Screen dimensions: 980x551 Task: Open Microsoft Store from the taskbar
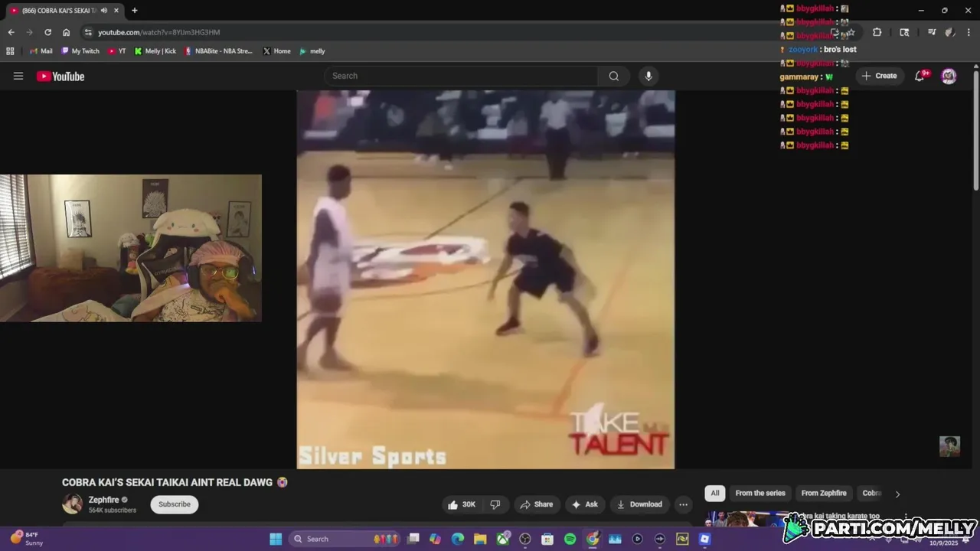pos(547,539)
